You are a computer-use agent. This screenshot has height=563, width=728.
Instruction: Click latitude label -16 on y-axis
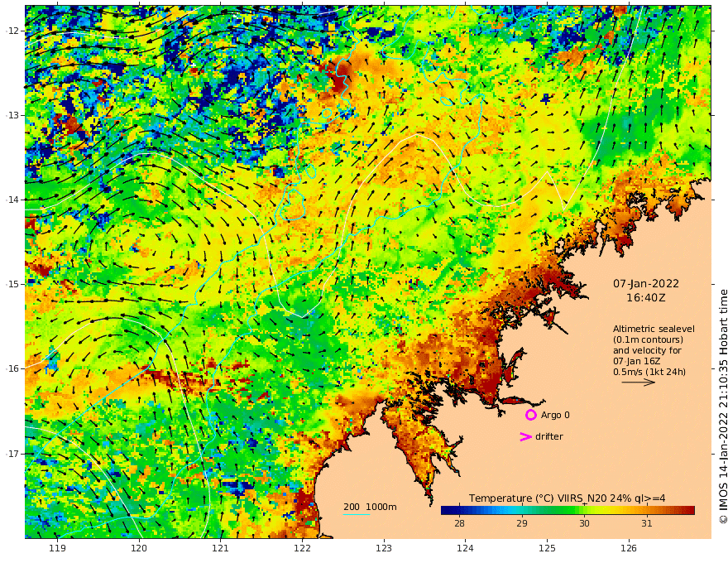pyautogui.click(x=12, y=368)
